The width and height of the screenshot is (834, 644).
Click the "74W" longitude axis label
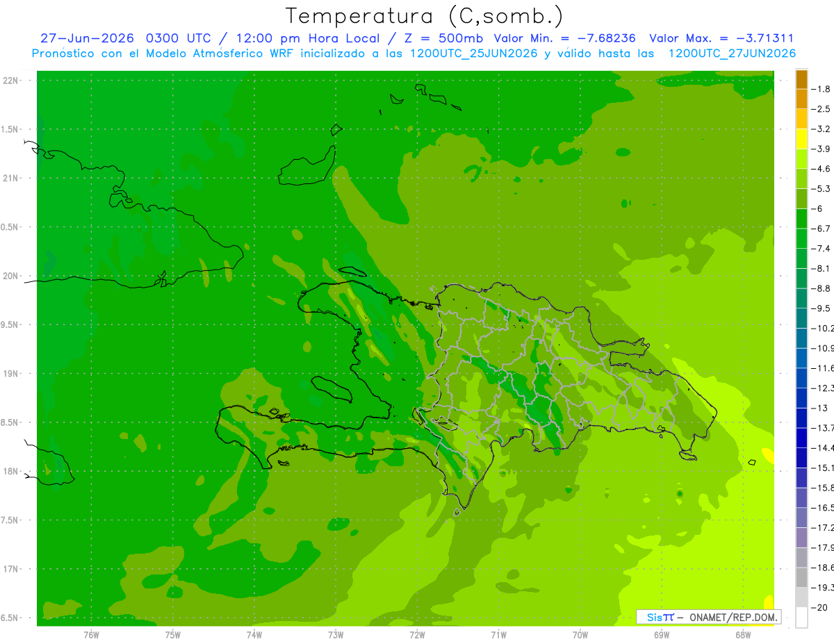tap(254, 634)
